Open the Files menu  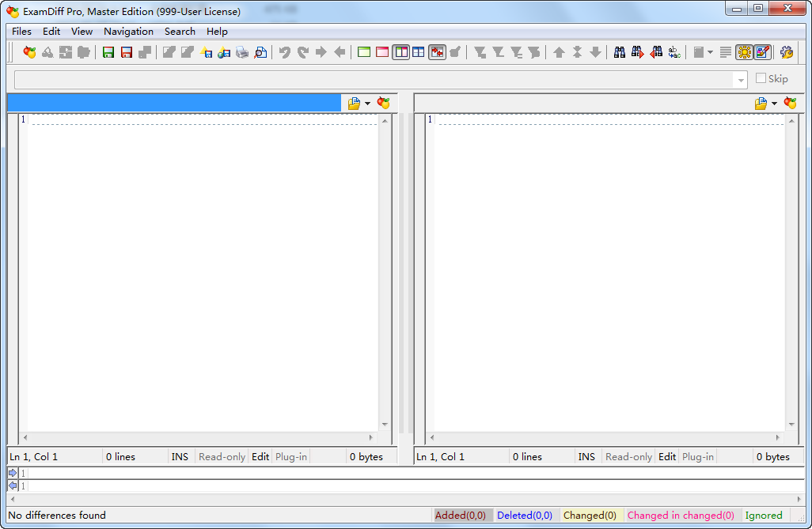pos(21,32)
